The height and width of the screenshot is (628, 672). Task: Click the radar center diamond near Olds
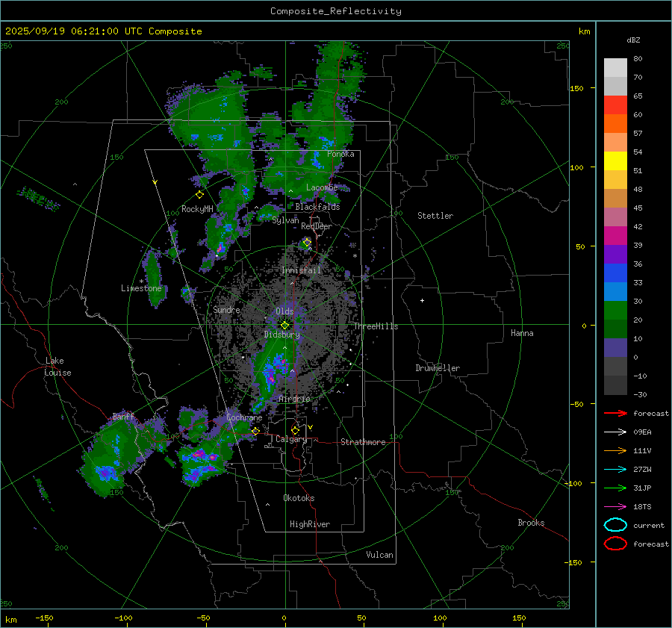pyautogui.click(x=284, y=325)
